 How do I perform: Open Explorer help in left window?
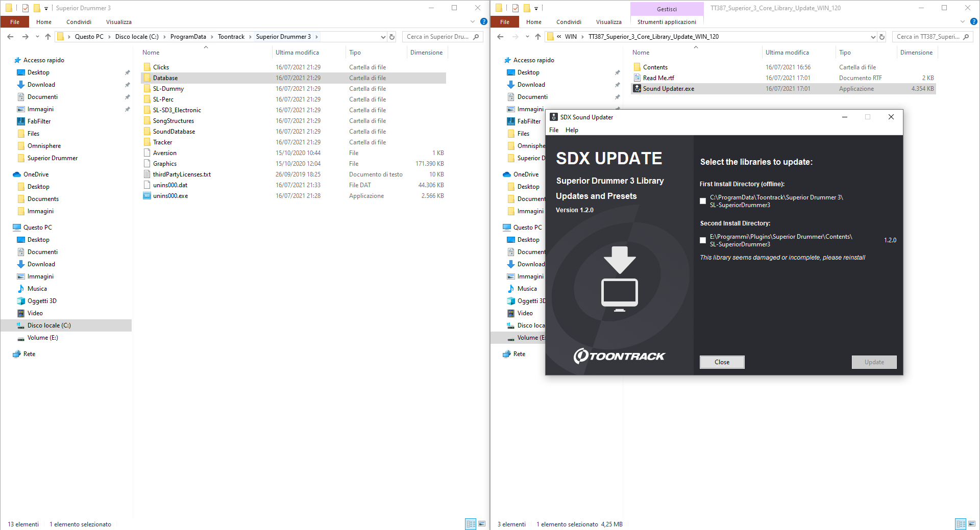(484, 22)
